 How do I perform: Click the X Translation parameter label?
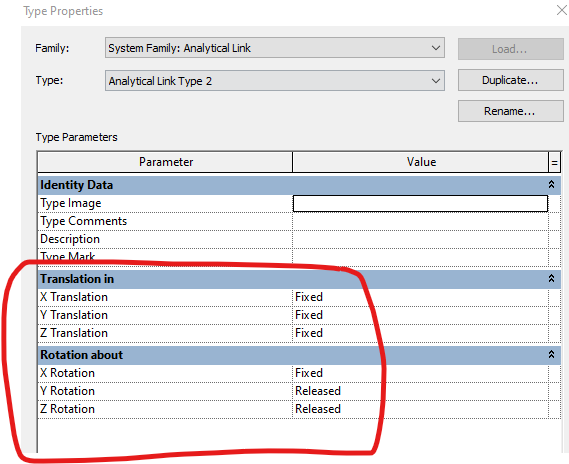pos(74,297)
